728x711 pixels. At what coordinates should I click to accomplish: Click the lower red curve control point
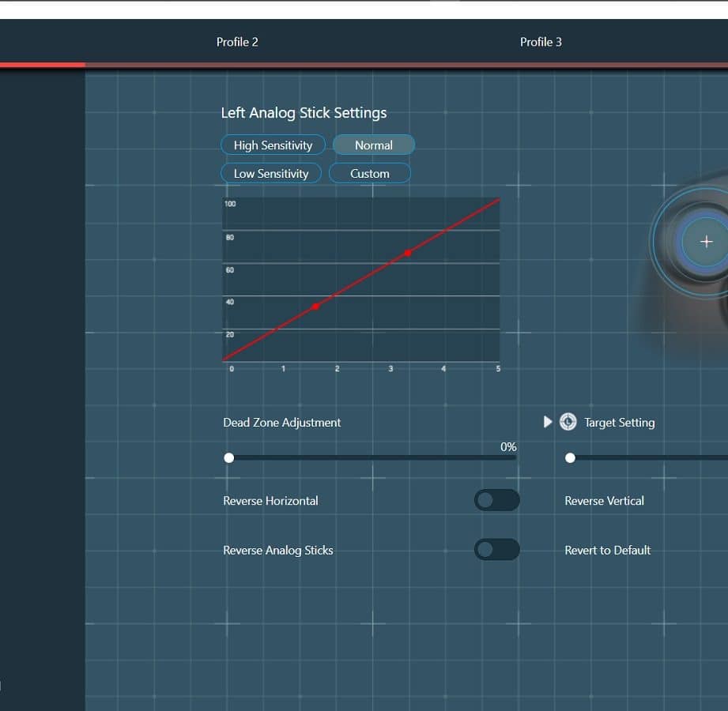pos(315,307)
